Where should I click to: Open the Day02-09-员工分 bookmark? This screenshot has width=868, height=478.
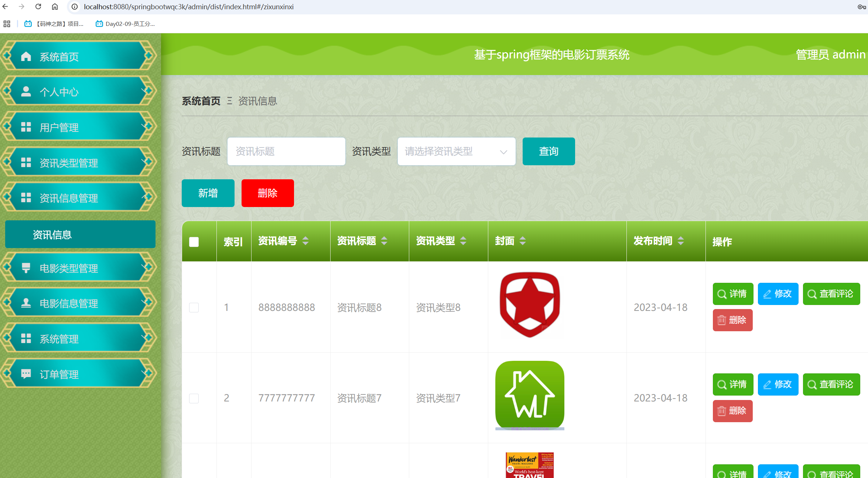pos(125,24)
